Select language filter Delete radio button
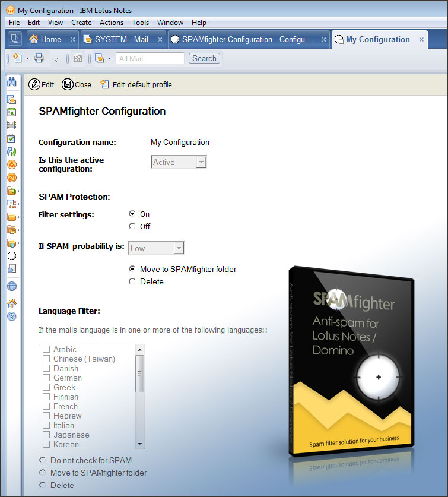 [43, 485]
